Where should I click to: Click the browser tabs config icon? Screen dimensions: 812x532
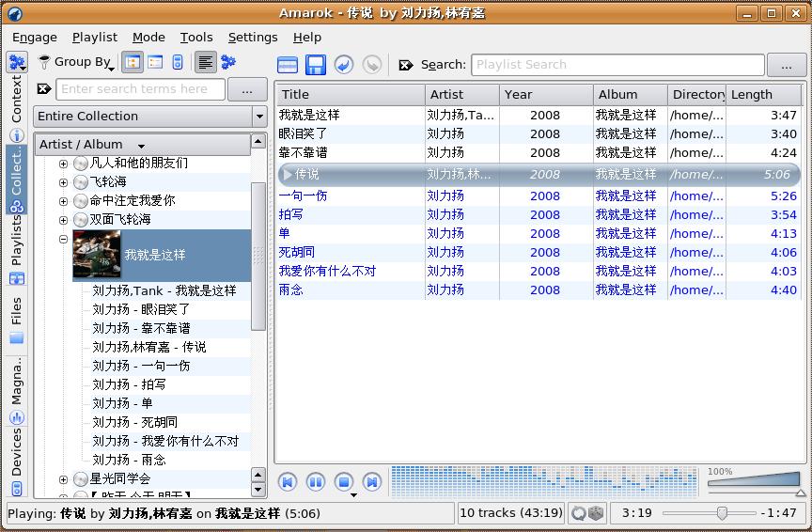pyautogui.click(x=17, y=63)
